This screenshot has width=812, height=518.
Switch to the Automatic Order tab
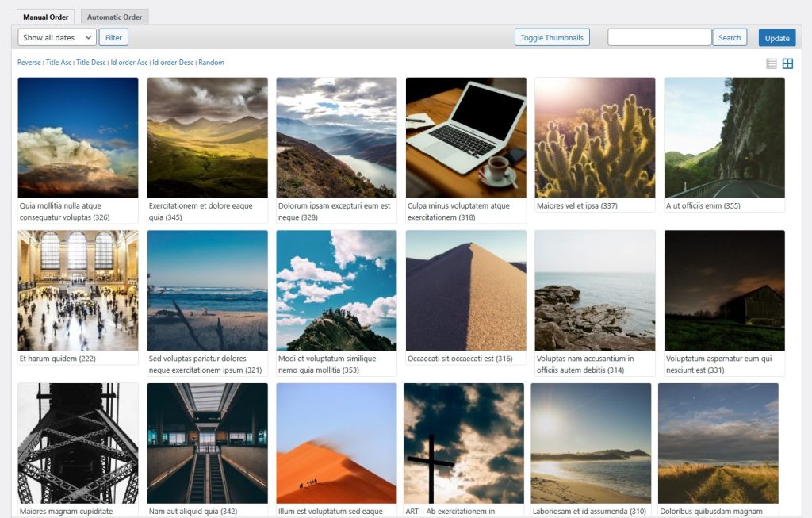[x=114, y=16]
